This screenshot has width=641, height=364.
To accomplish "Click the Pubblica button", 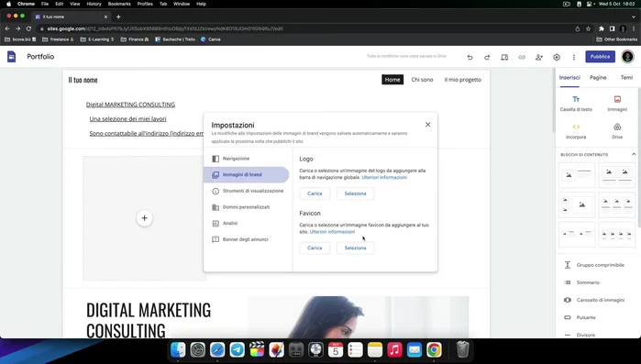I will pyautogui.click(x=600, y=57).
